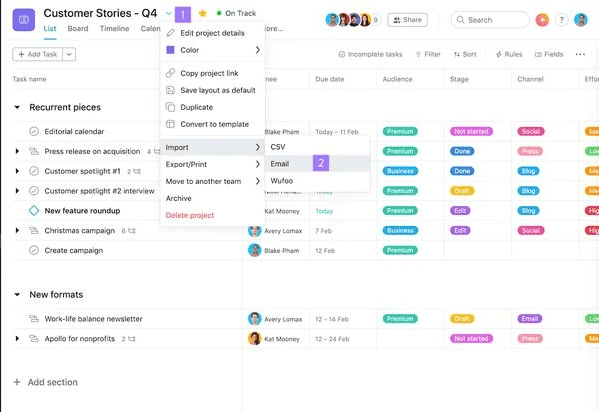The width and height of the screenshot is (599, 412).
Task: Click the Sort toolbar option
Action: coord(465,54)
